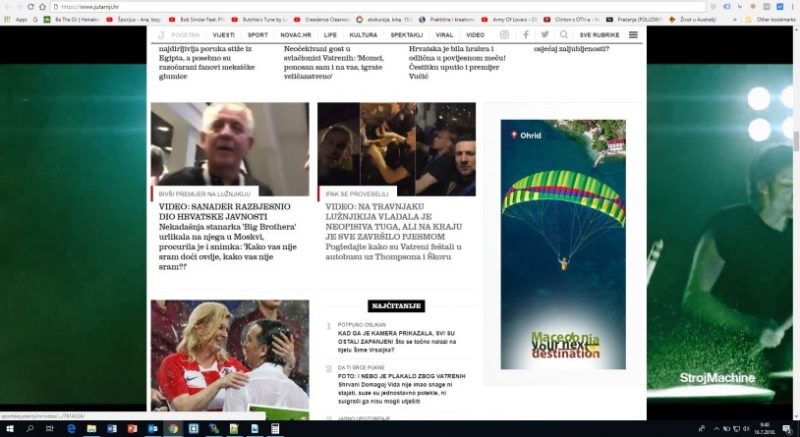This screenshot has height=437, width=800.
Task: Click the browser home button
Action: pyautogui.click(x=42, y=7)
